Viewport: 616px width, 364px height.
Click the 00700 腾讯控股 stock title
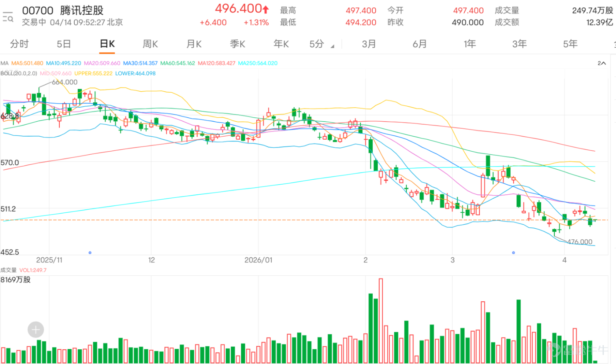pos(63,10)
